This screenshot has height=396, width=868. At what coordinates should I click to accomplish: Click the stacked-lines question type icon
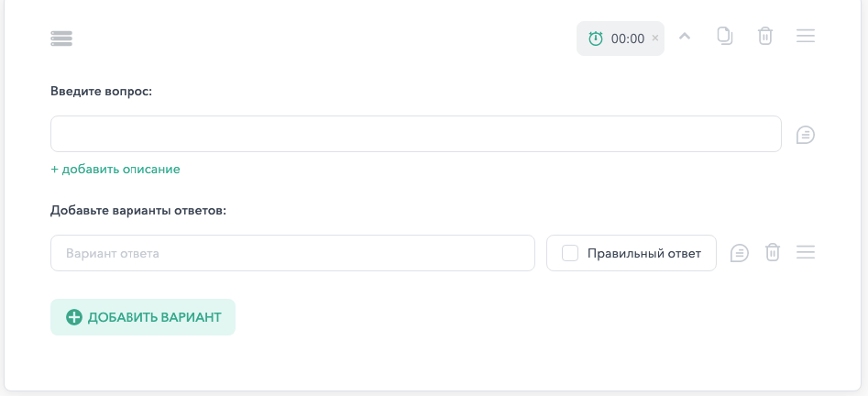coord(61,38)
